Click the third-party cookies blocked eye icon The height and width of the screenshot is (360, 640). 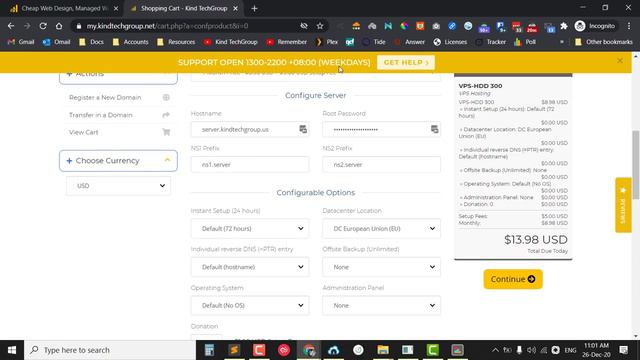pos(304,26)
